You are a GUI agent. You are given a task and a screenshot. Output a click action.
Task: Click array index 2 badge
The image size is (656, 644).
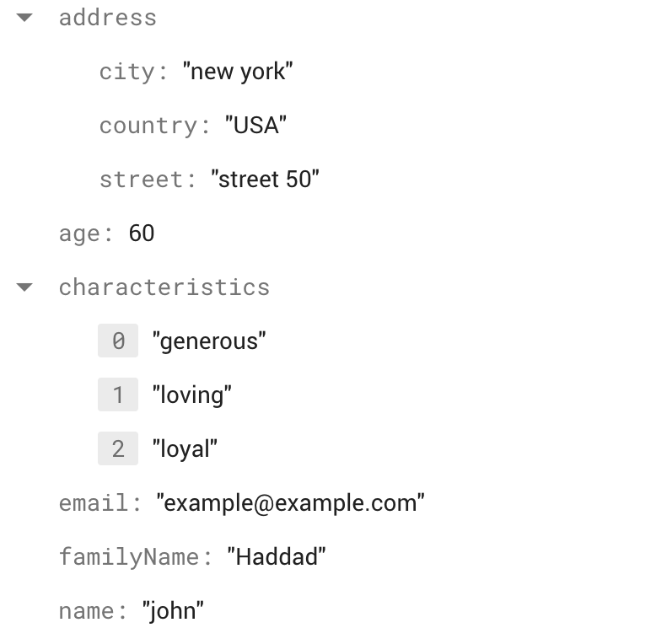118,449
